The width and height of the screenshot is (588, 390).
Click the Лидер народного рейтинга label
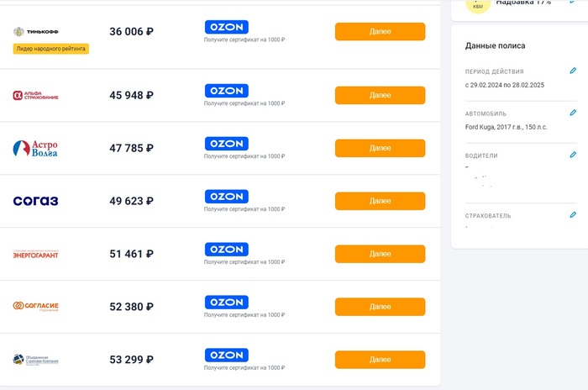(x=51, y=49)
